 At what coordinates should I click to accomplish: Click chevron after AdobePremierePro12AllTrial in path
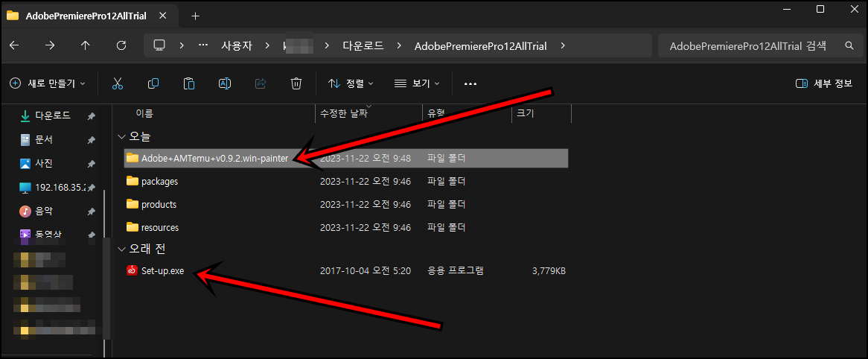(x=563, y=46)
